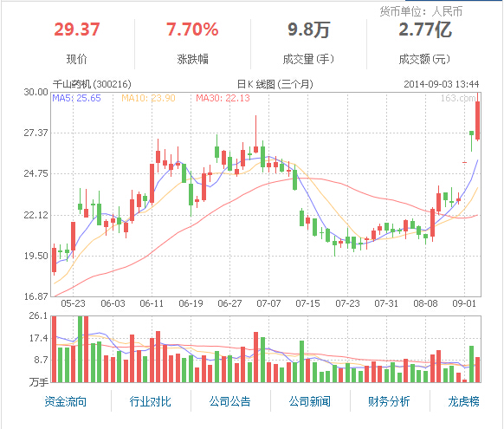The height and width of the screenshot is (429, 504).
Task: Click the 06-03 date label
Action: point(113,303)
